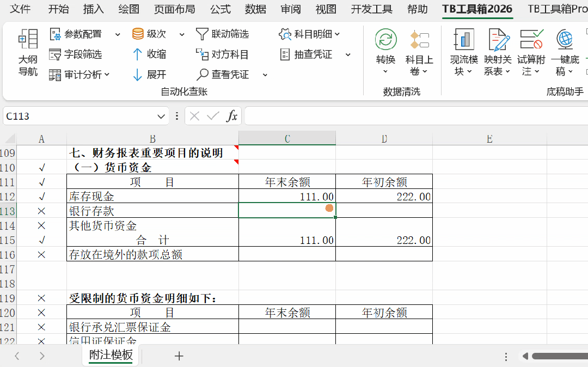The image size is (588, 367).
Task: Click previous sheet navigation arrow
Action: 17,356
